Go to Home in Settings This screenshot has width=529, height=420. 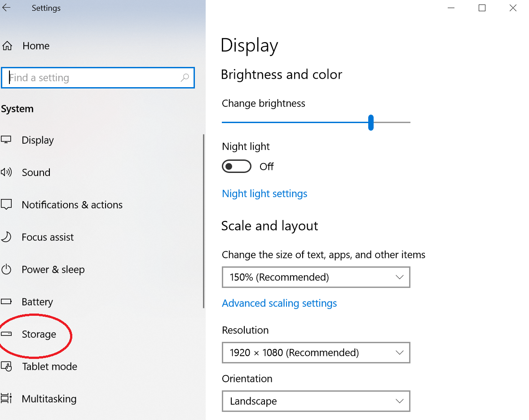tap(35, 45)
